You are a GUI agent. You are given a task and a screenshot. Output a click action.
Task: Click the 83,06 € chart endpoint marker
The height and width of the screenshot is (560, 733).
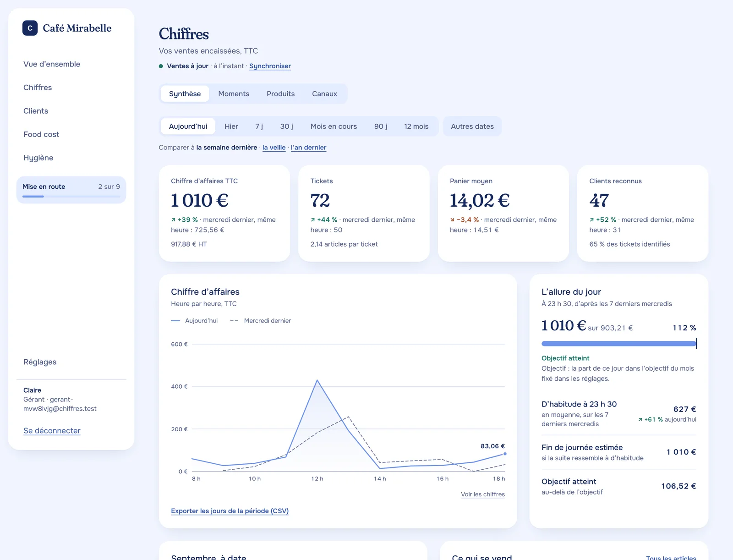pyautogui.click(x=505, y=454)
